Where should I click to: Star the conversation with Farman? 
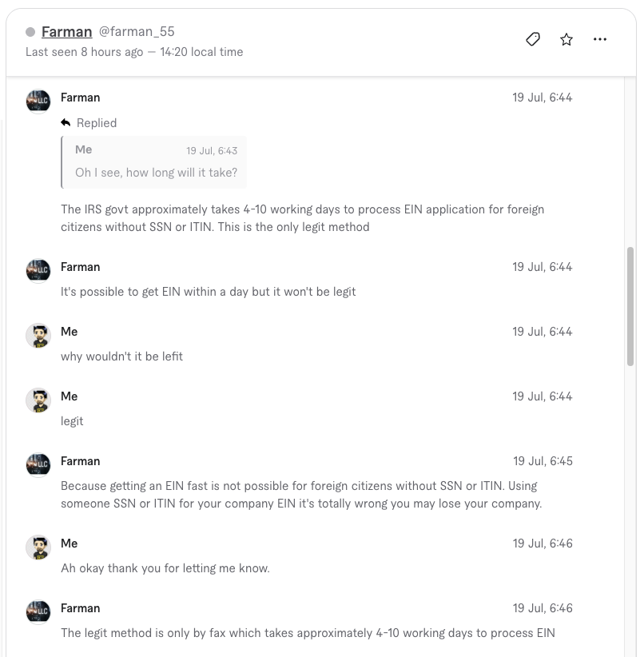click(566, 39)
